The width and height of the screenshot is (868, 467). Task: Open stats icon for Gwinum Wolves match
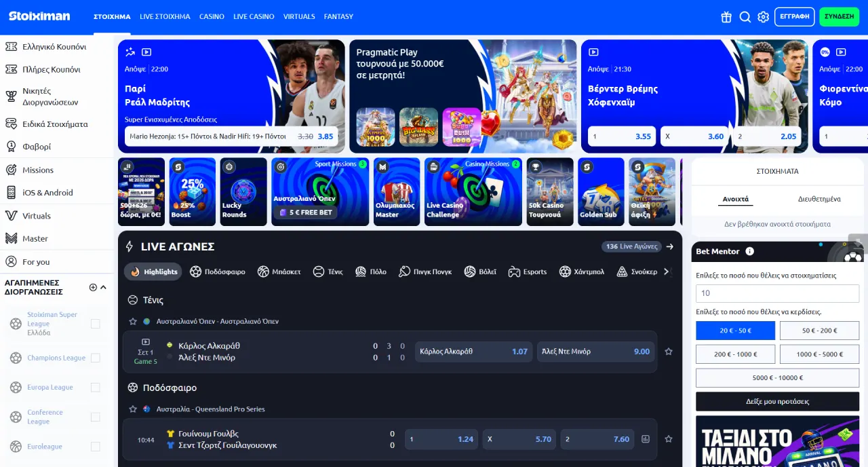(x=646, y=439)
